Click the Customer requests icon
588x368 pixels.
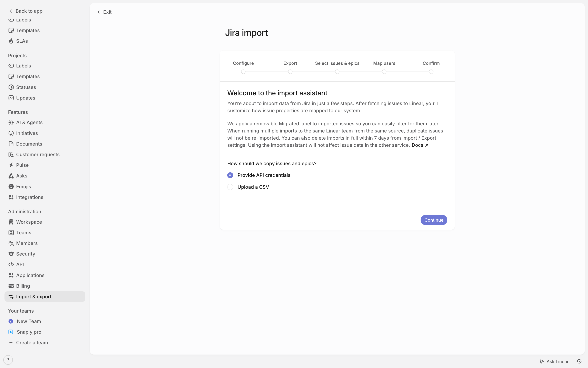point(11,155)
